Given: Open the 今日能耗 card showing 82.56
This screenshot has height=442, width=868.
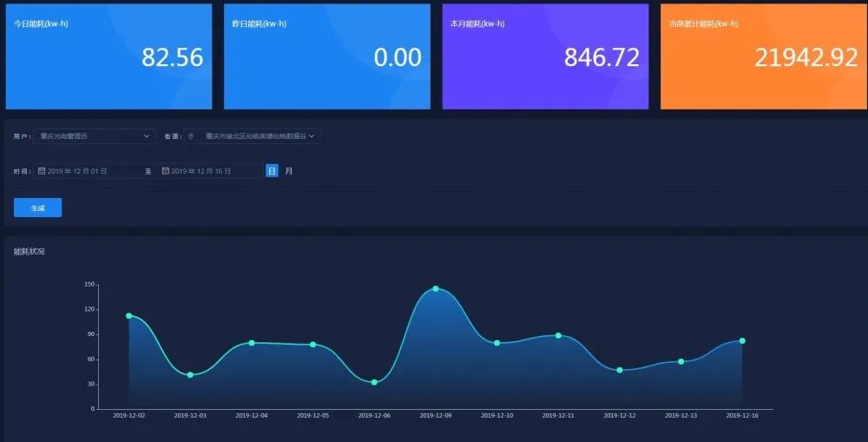Looking at the screenshot, I should pyautogui.click(x=108, y=56).
